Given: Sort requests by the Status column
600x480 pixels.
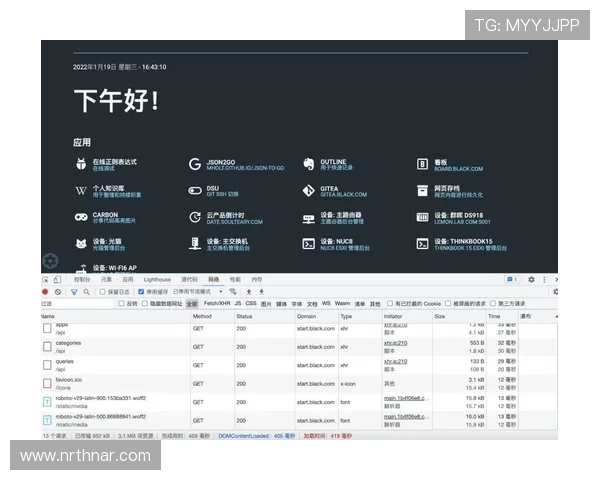Looking at the screenshot, I should [x=264, y=316].
